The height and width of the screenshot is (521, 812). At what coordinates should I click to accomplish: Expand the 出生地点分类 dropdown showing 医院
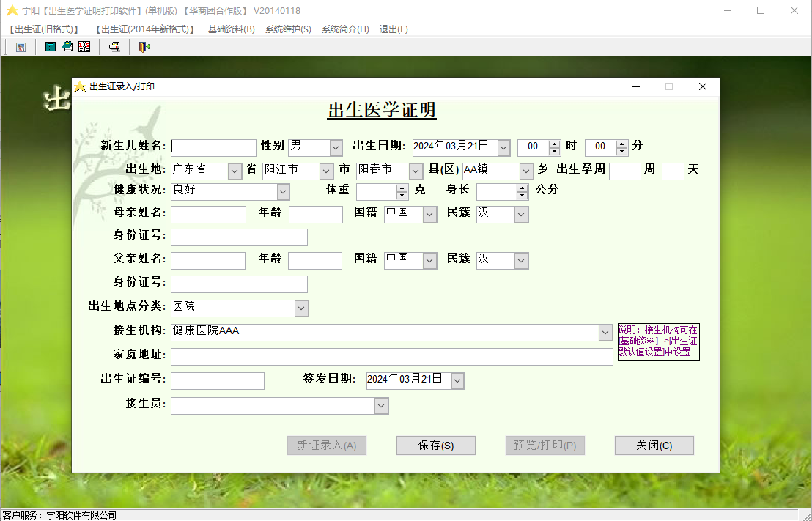click(x=302, y=308)
